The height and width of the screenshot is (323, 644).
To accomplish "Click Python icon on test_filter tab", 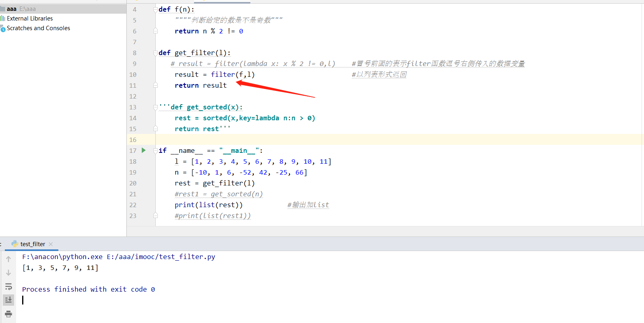I will point(15,244).
